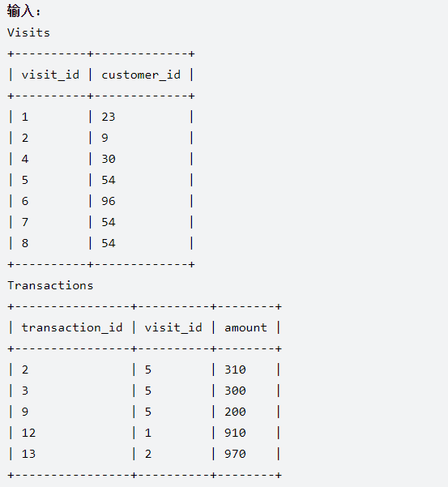
Task: Click amount value 970
Action: tap(235, 454)
